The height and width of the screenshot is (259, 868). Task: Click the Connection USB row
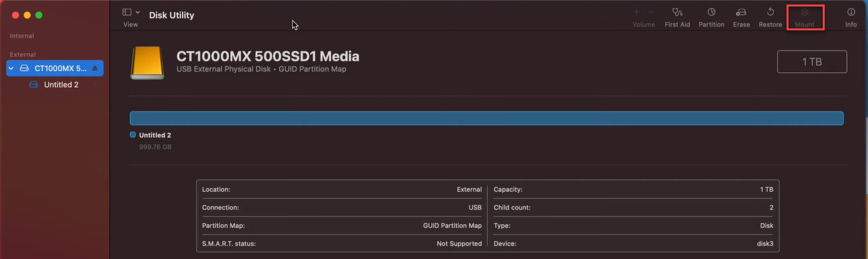(x=341, y=207)
